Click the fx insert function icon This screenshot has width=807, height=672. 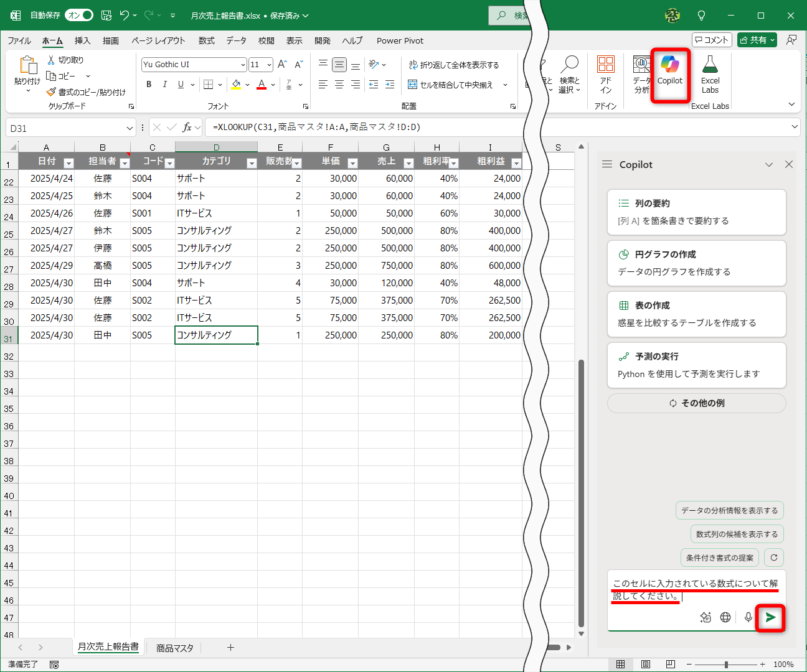[x=187, y=128]
